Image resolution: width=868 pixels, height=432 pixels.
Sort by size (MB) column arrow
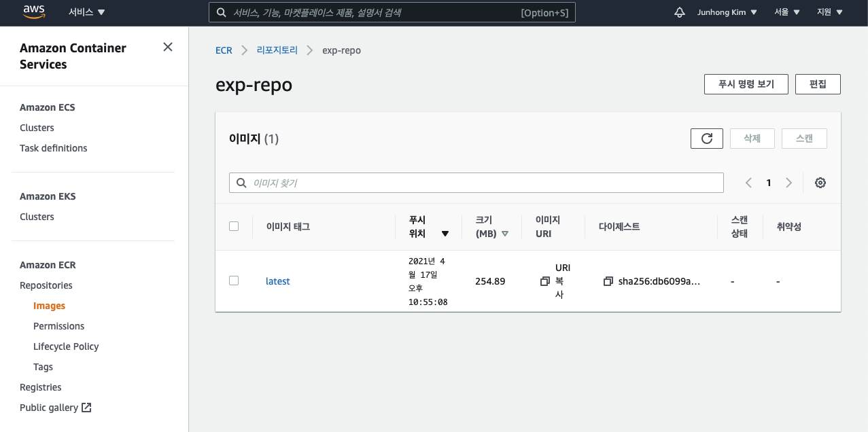504,234
